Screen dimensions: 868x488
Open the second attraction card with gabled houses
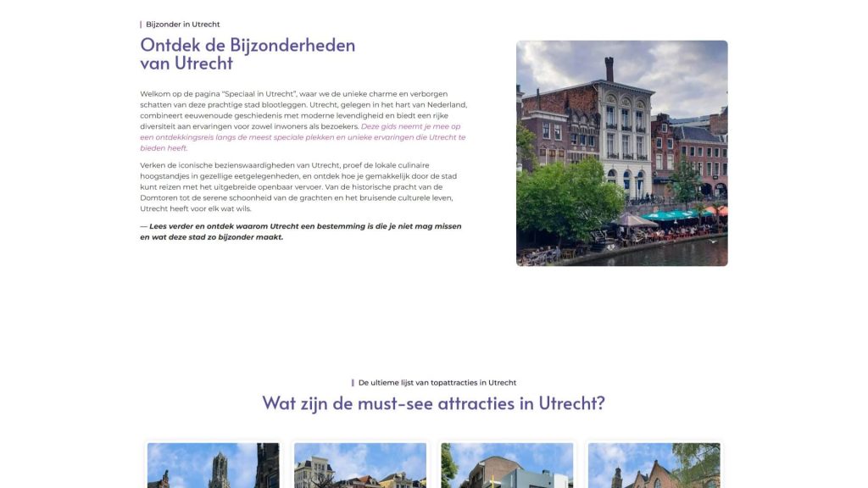coord(359,465)
